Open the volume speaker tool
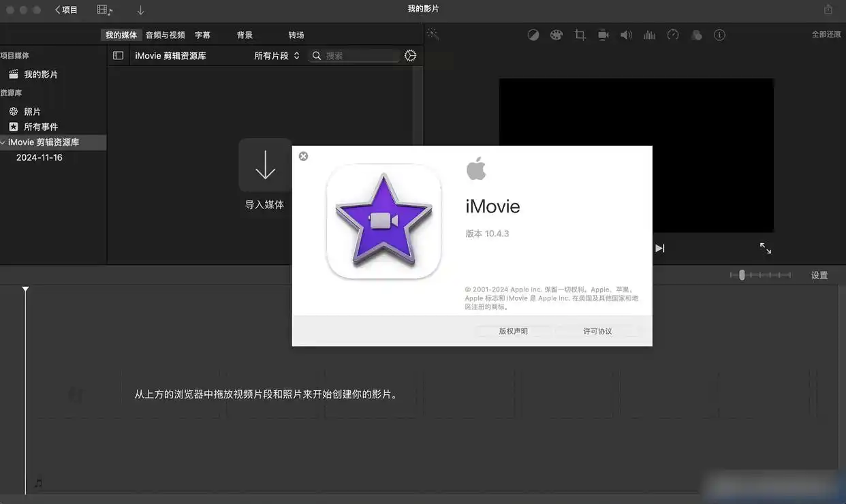Image resolution: width=846 pixels, height=504 pixels. [x=626, y=35]
